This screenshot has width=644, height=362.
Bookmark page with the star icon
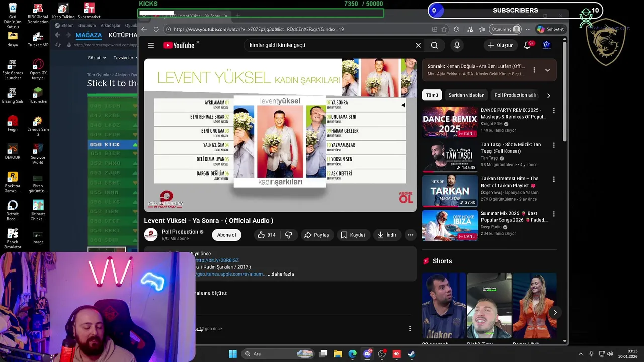(444, 29)
